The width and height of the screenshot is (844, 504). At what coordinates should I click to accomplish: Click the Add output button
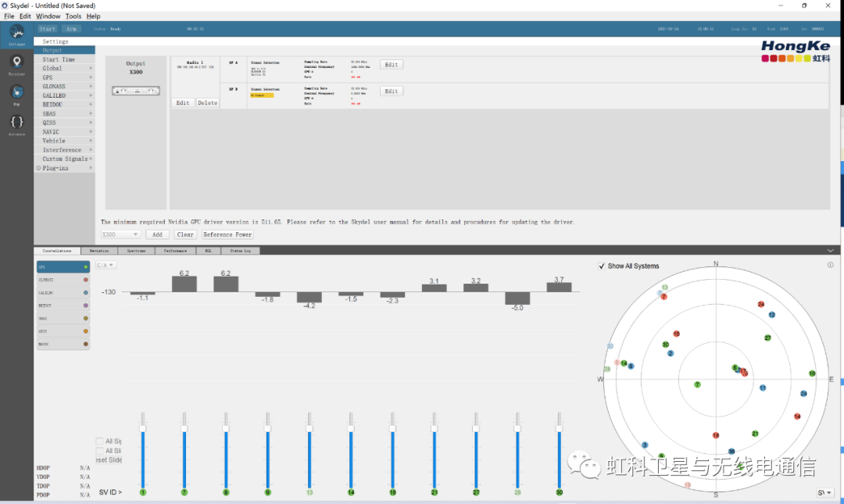click(x=157, y=234)
